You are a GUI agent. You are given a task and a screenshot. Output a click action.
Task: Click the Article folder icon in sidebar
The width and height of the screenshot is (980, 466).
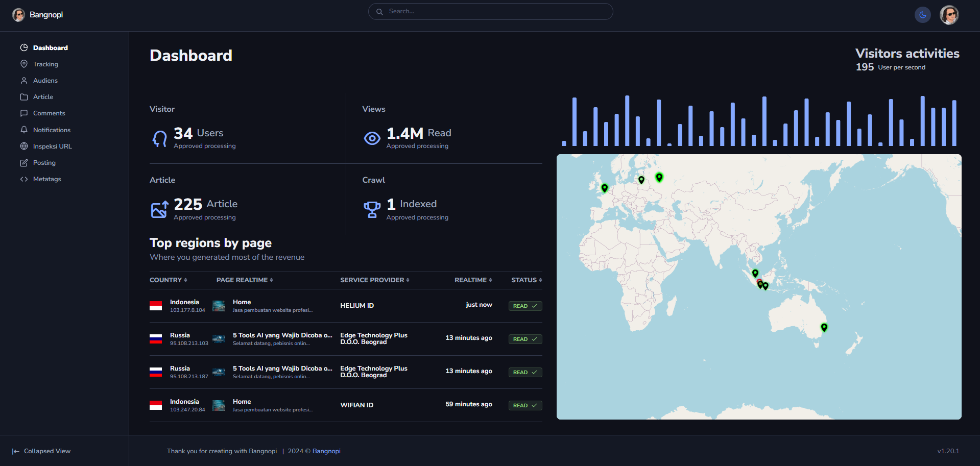coord(24,97)
